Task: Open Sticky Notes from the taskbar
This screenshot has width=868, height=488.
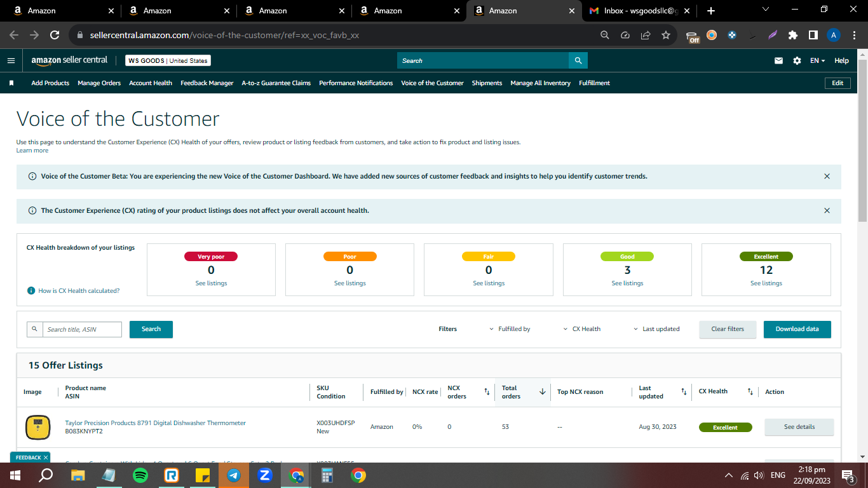Action: [203, 475]
